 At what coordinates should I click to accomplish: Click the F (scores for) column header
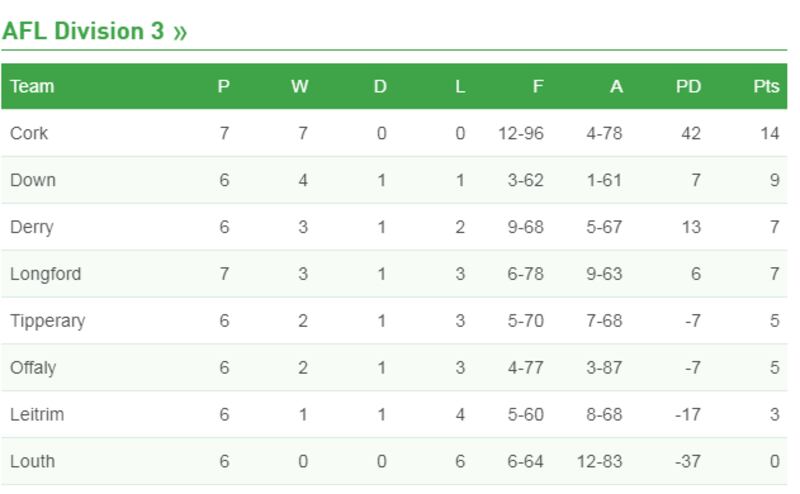tap(538, 86)
